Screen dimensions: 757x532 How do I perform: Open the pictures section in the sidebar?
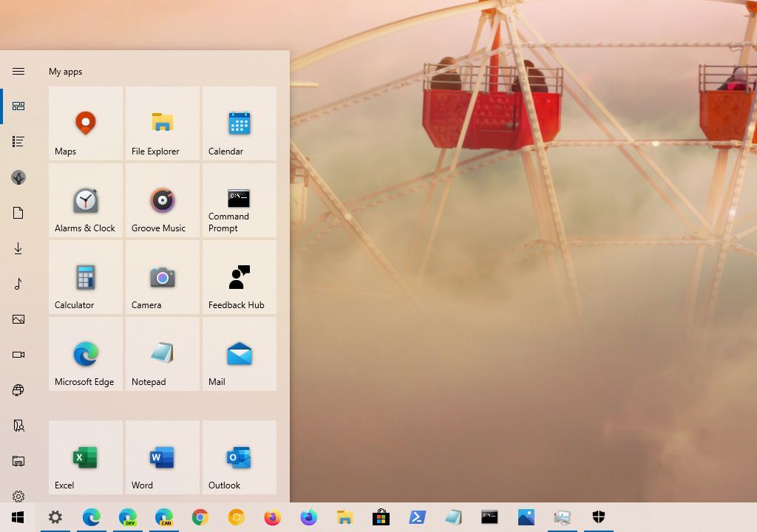[18, 319]
